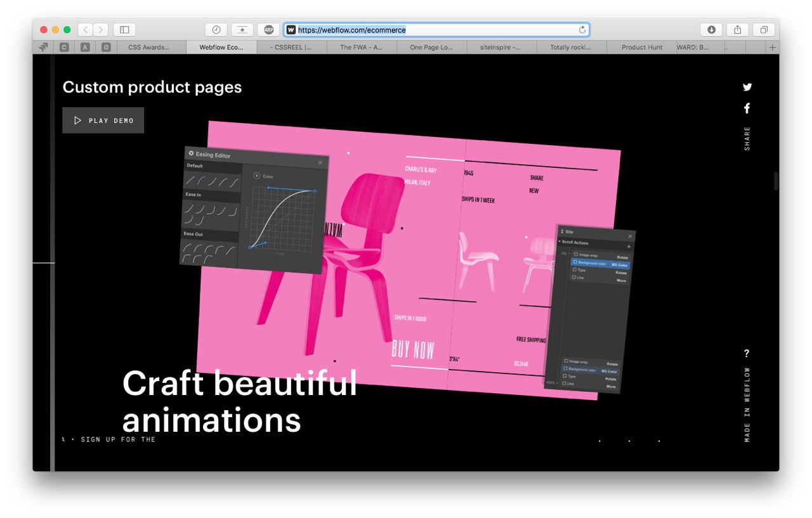812x518 pixels.
Task: Show Safari downloads
Action: click(711, 30)
